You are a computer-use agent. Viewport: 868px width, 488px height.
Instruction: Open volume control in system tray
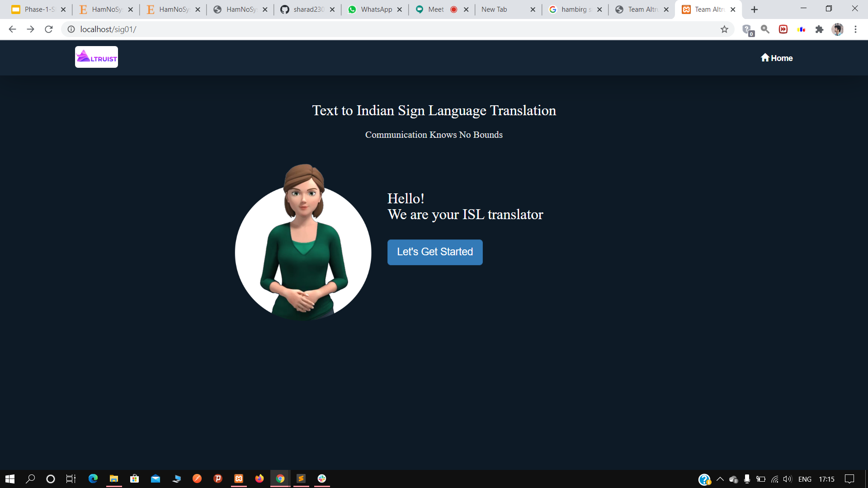point(788,479)
